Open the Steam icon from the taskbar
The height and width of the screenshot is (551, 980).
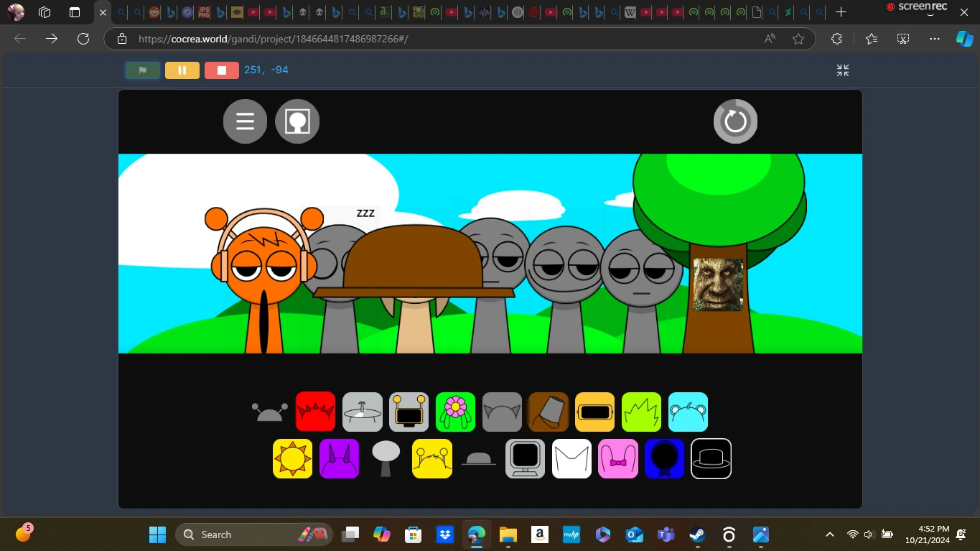tap(696, 534)
